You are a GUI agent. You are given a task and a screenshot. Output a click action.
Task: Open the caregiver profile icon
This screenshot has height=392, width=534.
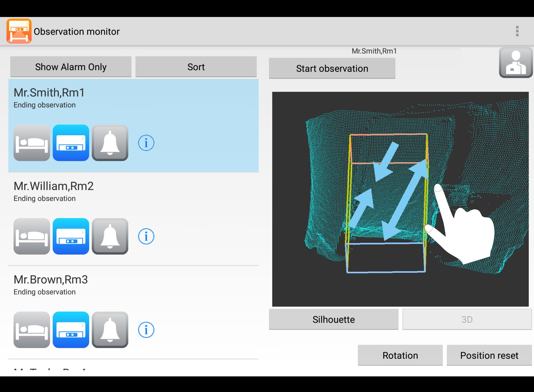click(x=516, y=62)
